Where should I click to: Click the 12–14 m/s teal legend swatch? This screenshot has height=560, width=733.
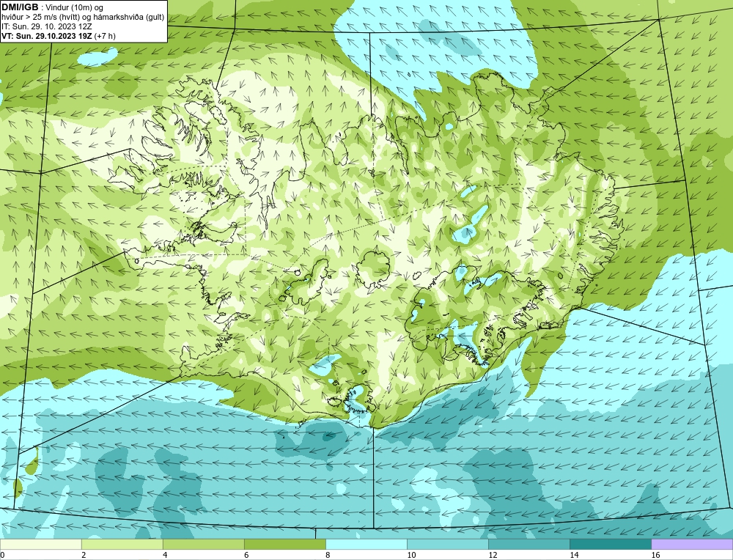528,544
